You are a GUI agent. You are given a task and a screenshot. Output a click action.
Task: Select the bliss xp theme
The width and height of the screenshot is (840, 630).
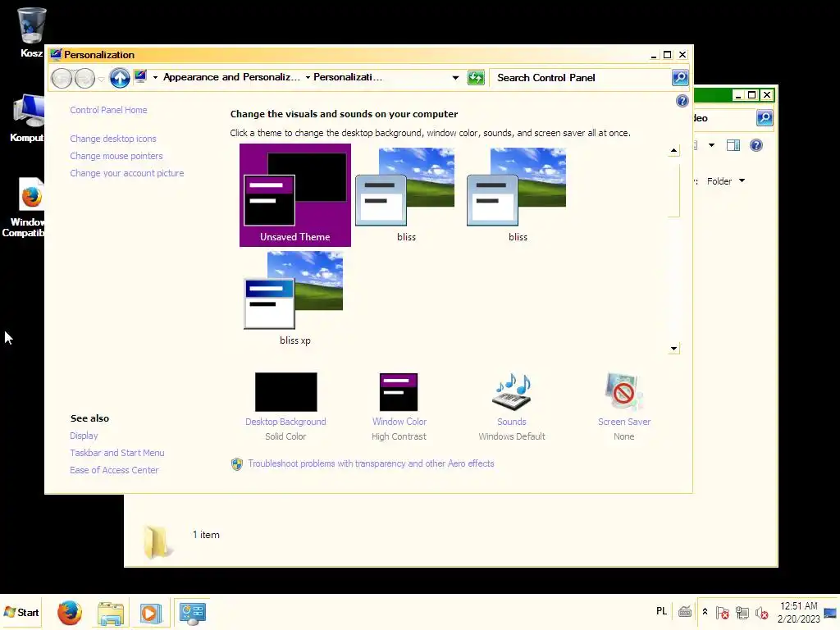point(294,299)
